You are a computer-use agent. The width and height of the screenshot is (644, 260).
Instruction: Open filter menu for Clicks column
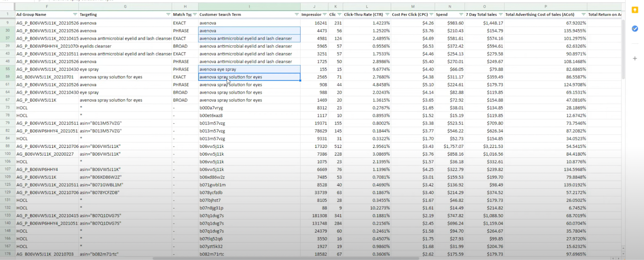[x=339, y=14]
